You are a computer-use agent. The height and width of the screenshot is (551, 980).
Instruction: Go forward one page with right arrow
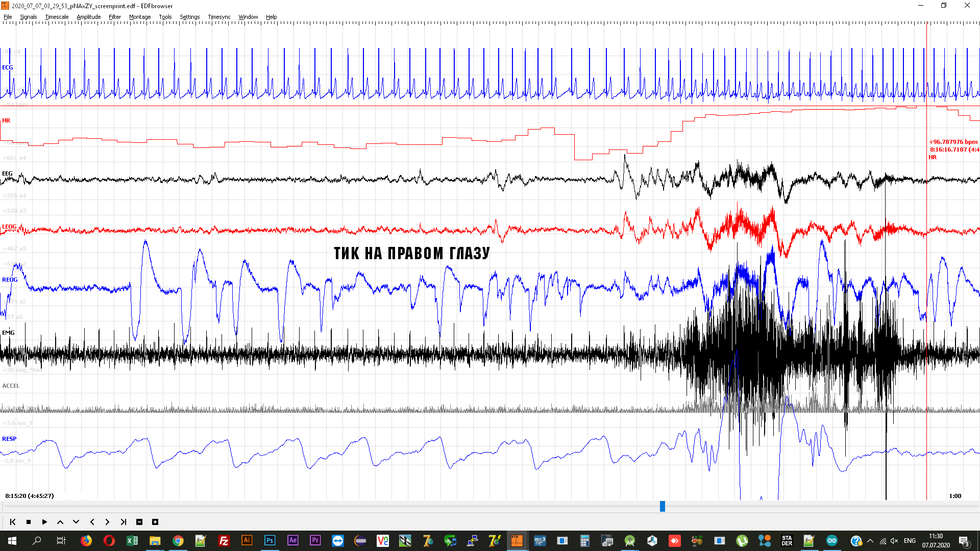click(x=107, y=522)
